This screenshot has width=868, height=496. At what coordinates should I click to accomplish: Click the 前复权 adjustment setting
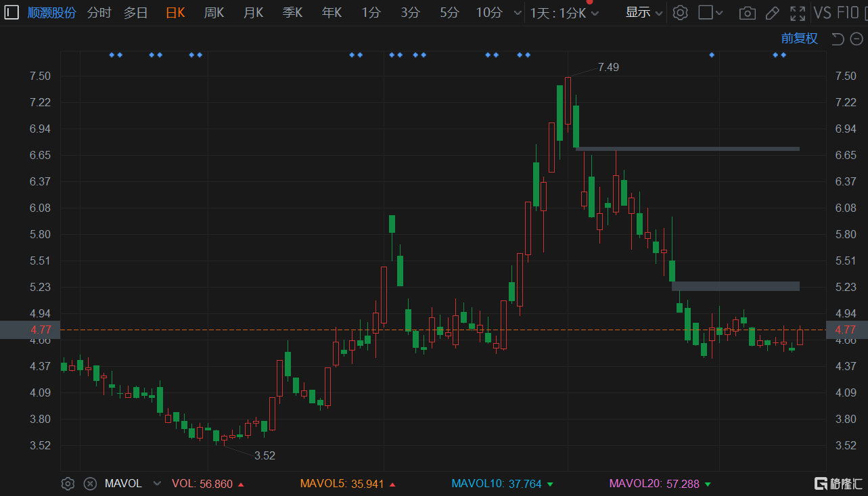click(800, 39)
